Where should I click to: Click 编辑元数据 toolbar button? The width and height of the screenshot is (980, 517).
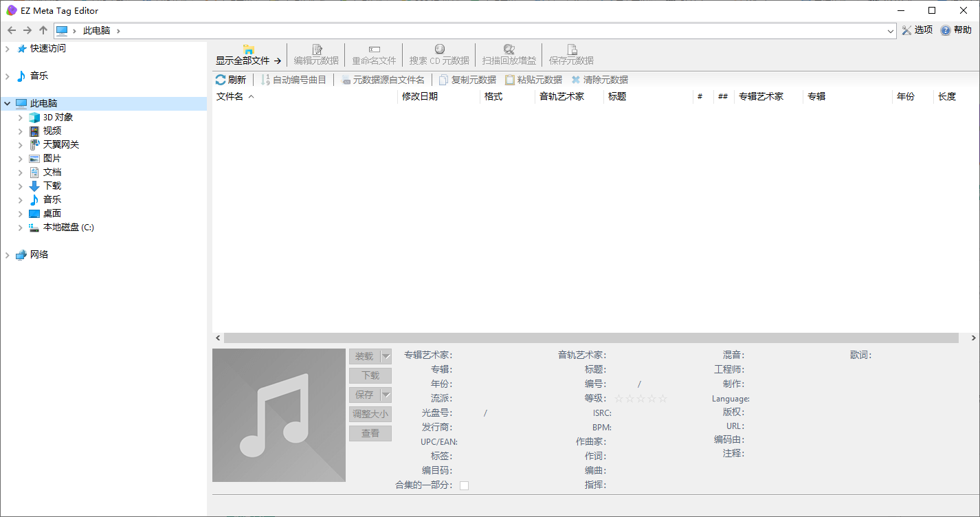coord(316,55)
